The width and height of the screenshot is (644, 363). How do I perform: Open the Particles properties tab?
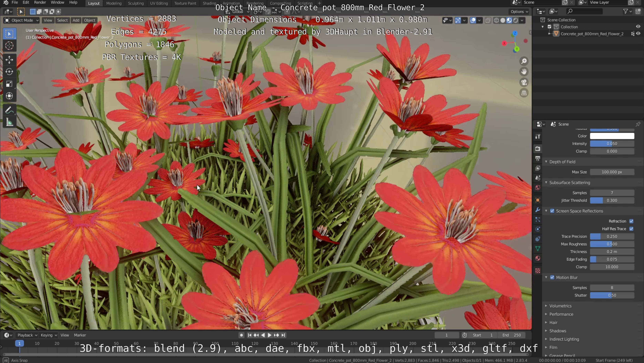click(x=538, y=220)
